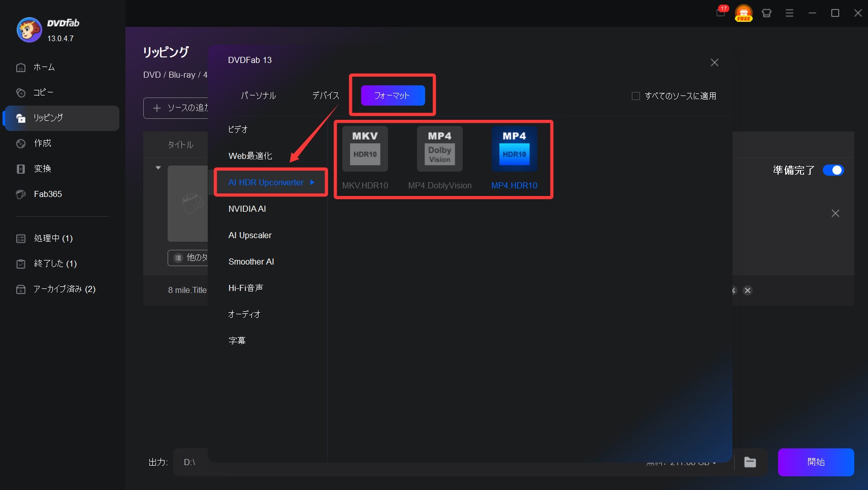The width and height of the screenshot is (868, 490).
Task: Open Fab365 in the sidebar
Action: [62, 194]
